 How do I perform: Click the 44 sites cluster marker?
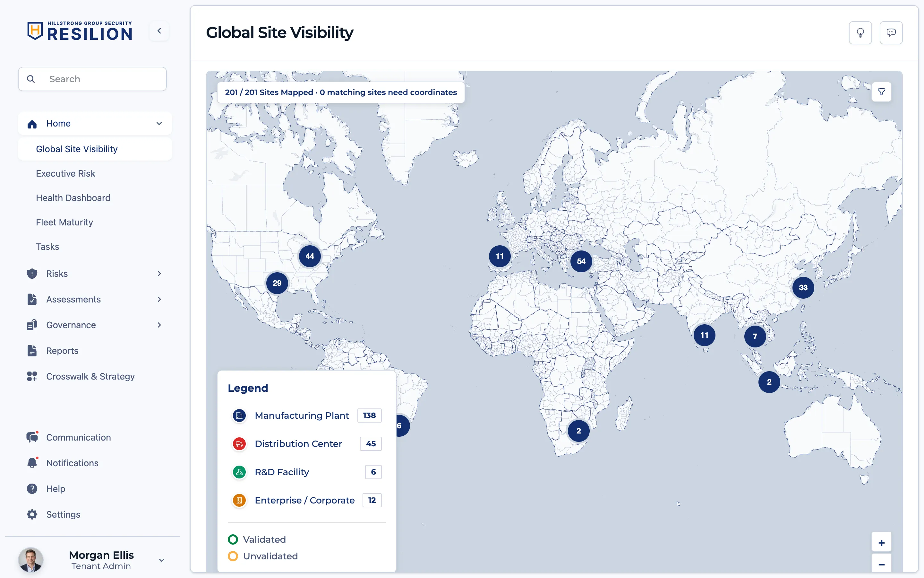coord(310,256)
